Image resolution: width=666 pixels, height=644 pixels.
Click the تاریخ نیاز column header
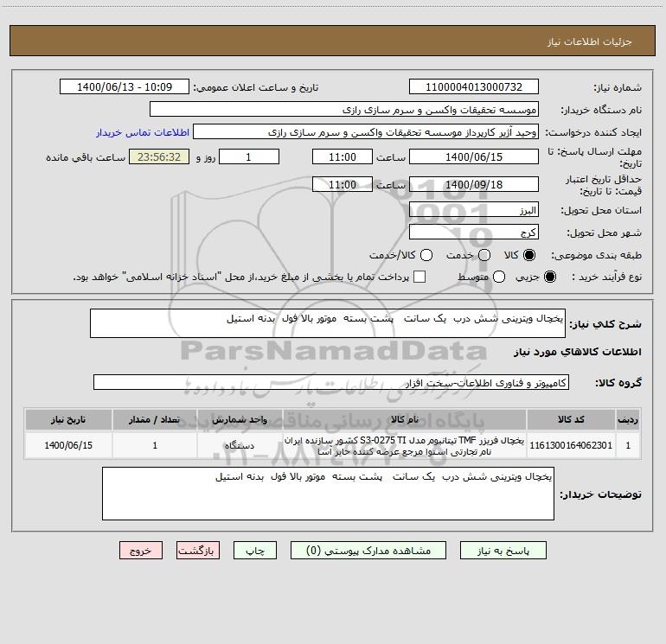(68, 419)
